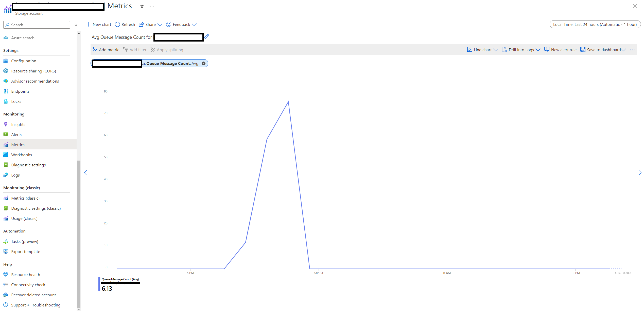Open Diagnostic settings in sidebar

pos(28,165)
